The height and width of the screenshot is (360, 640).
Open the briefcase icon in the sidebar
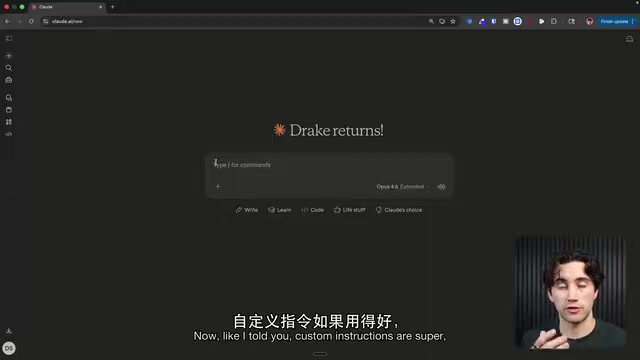(x=9, y=80)
